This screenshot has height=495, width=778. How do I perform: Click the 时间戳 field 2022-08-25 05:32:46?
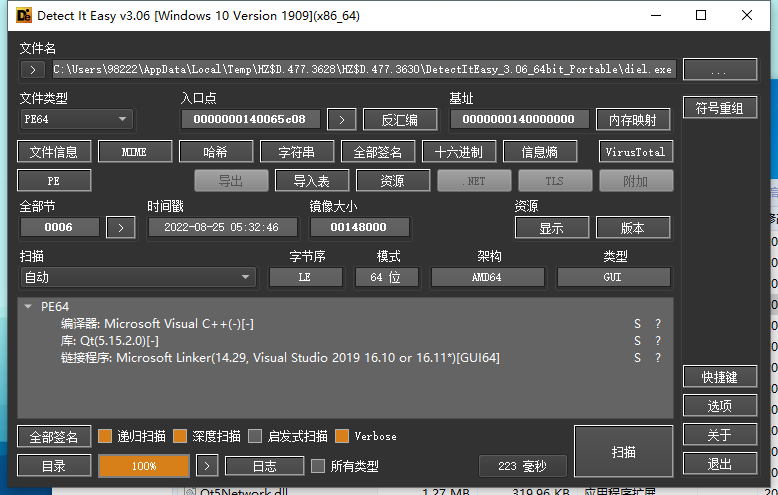pyautogui.click(x=222, y=227)
